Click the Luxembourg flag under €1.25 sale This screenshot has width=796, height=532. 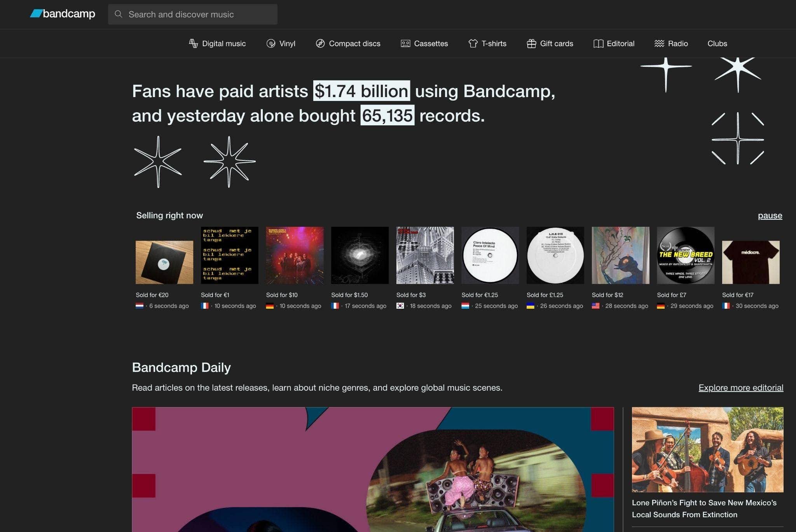point(465,306)
